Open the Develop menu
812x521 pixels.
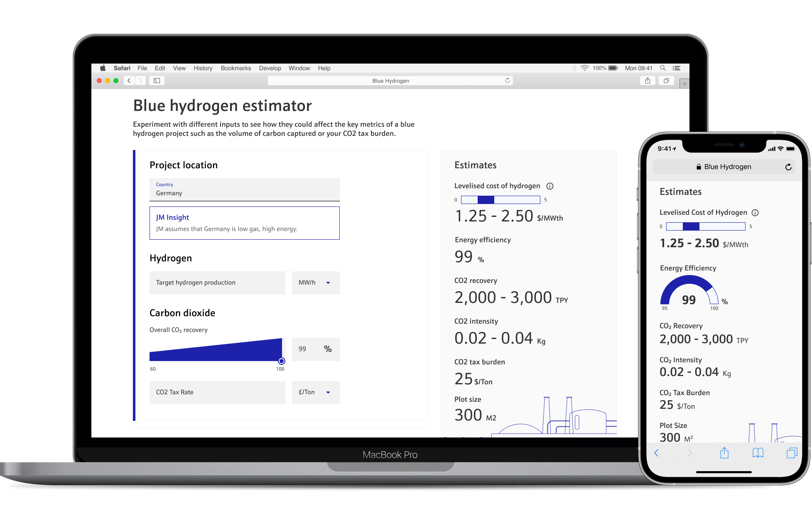pos(270,68)
